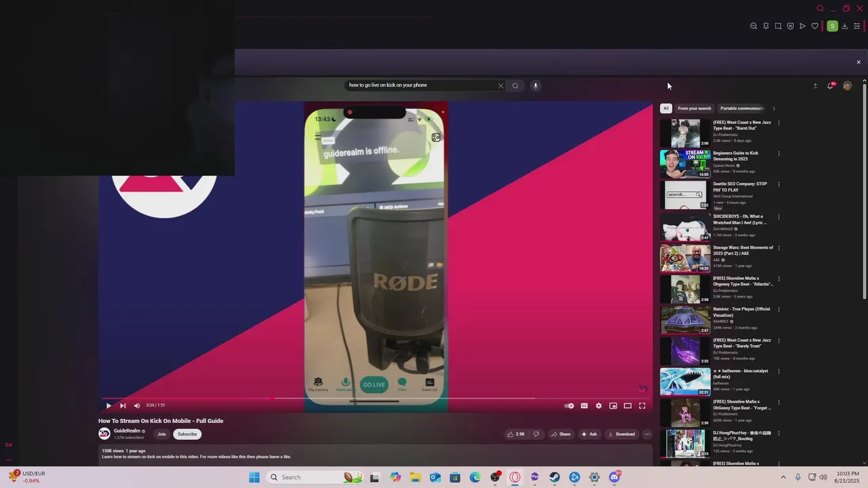
Task: Subscribe to GuideRealm channel
Action: click(187, 434)
